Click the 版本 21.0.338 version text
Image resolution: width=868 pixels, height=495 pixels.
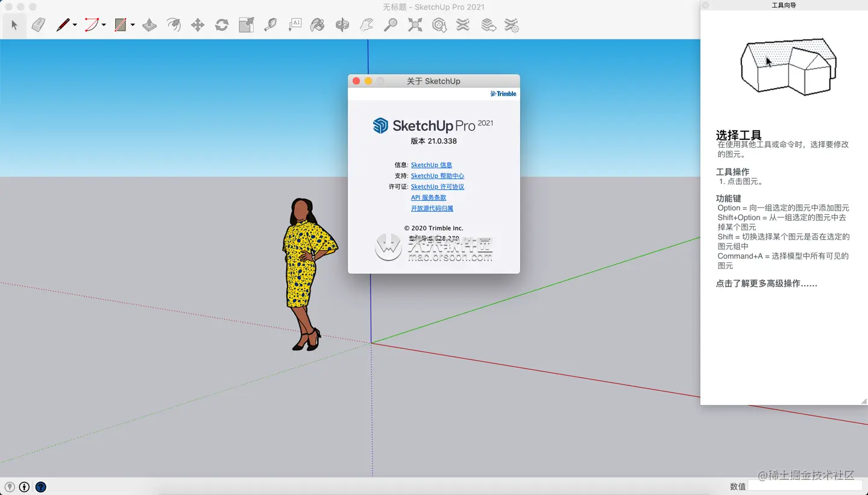434,141
